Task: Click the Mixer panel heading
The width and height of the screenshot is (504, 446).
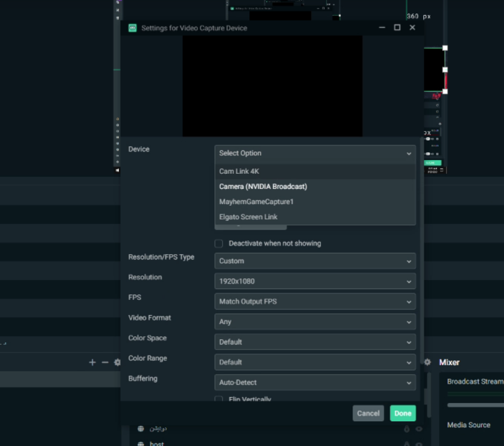Action: pos(449,362)
